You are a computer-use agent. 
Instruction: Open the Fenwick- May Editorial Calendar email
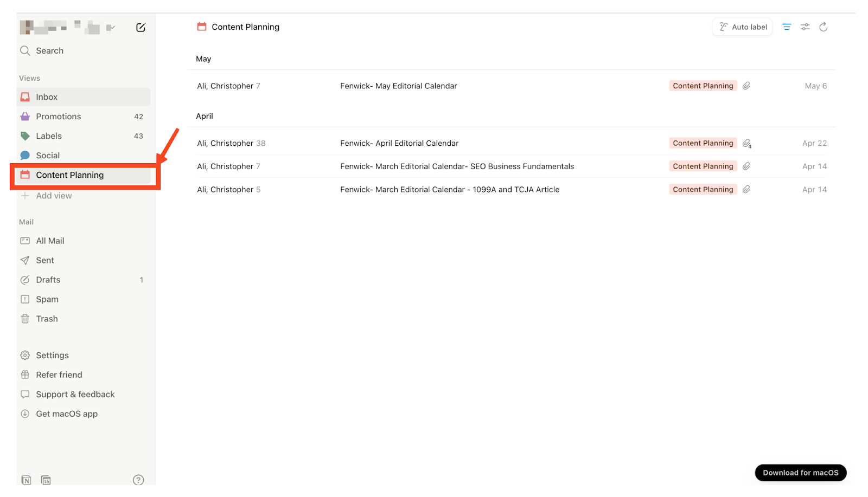[x=399, y=86]
